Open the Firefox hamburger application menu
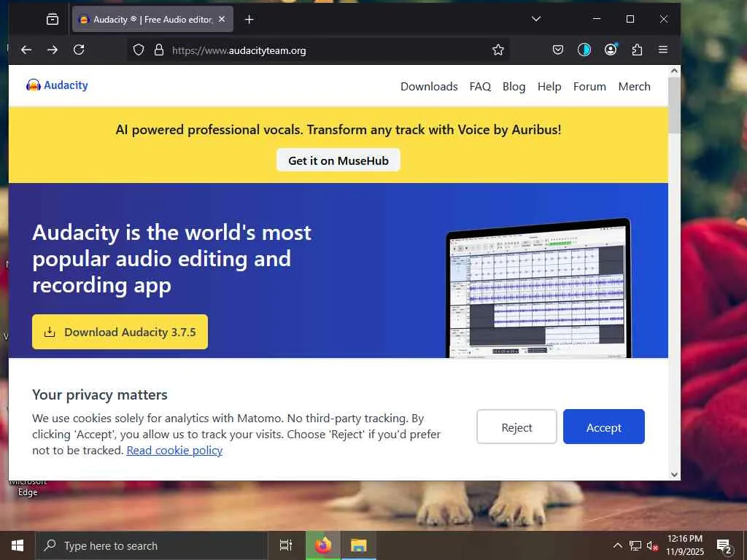 (662, 50)
